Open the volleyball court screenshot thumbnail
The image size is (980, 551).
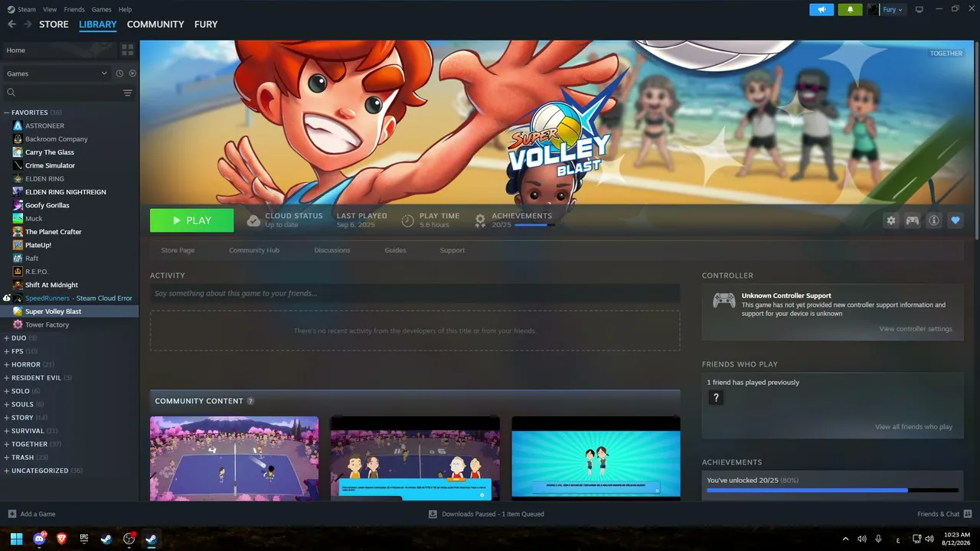(x=234, y=458)
